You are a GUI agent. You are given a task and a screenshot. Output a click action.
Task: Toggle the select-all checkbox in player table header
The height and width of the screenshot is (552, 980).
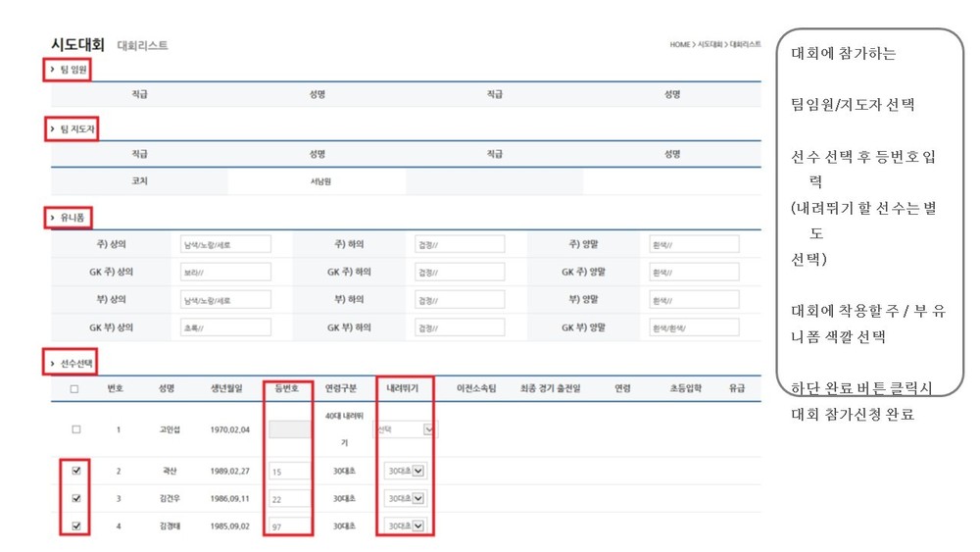(x=74, y=389)
